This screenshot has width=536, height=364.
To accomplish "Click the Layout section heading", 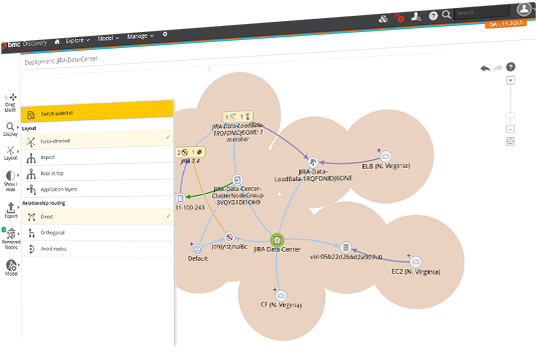I will 29,128.
